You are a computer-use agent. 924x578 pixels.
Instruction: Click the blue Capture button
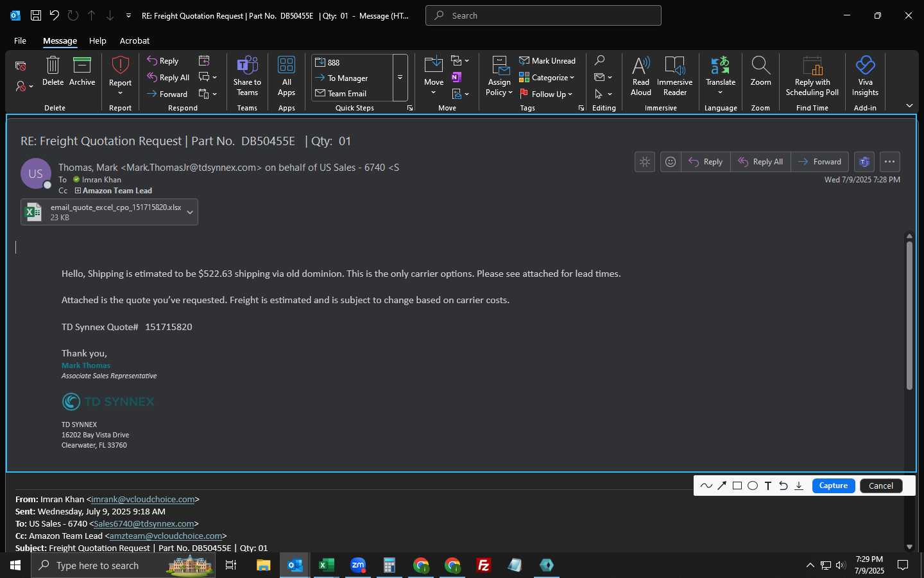pyautogui.click(x=834, y=486)
